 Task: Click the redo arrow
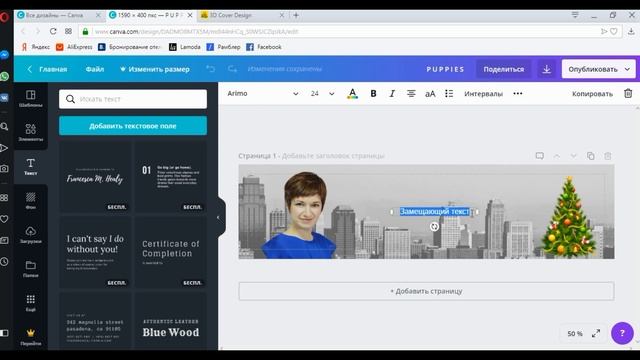pos(232,69)
